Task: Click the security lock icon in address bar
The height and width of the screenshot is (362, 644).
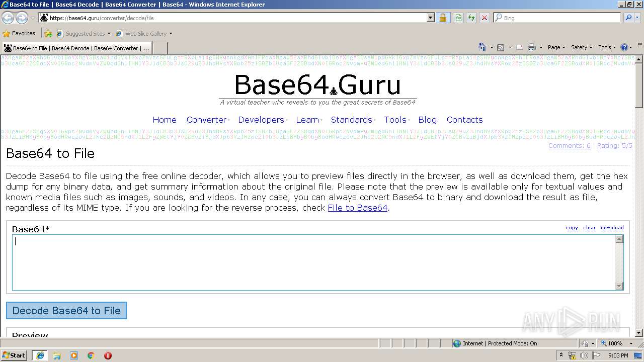Action: click(x=443, y=18)
